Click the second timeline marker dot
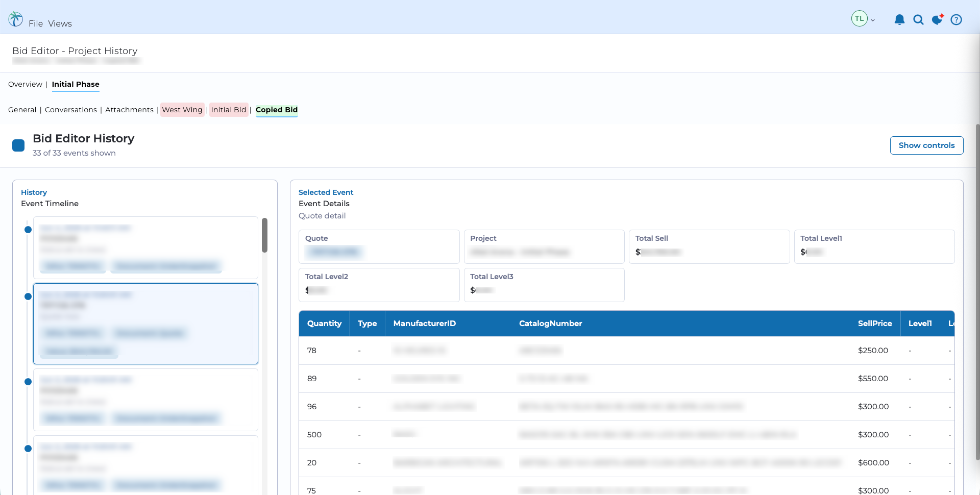The image size is (980, 495). pos(28,296)
